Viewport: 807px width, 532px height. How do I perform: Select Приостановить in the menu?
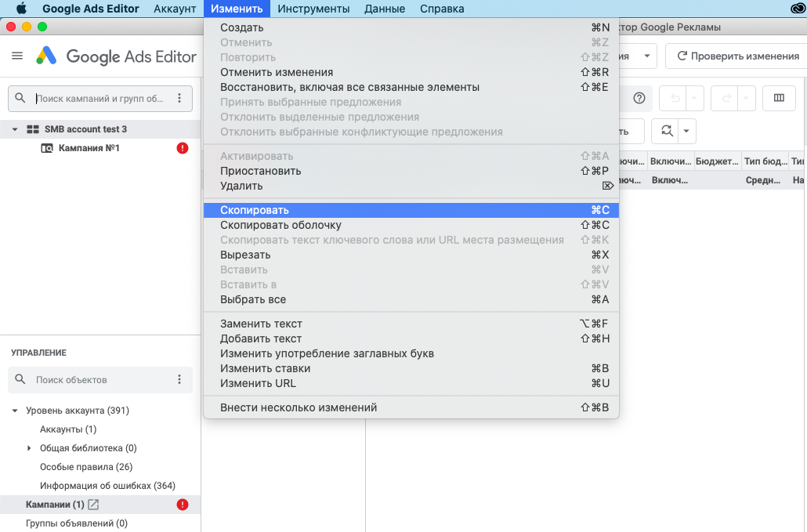[x=411, y=171]
